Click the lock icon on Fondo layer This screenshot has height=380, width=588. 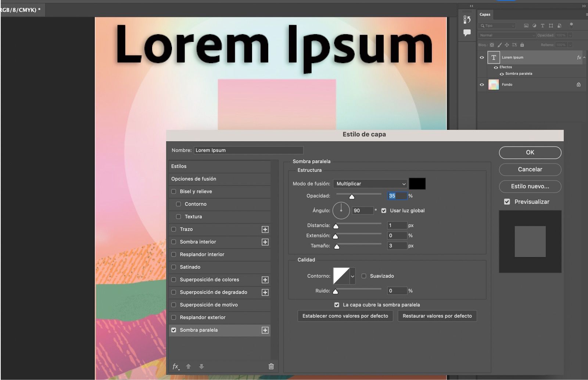578,85
